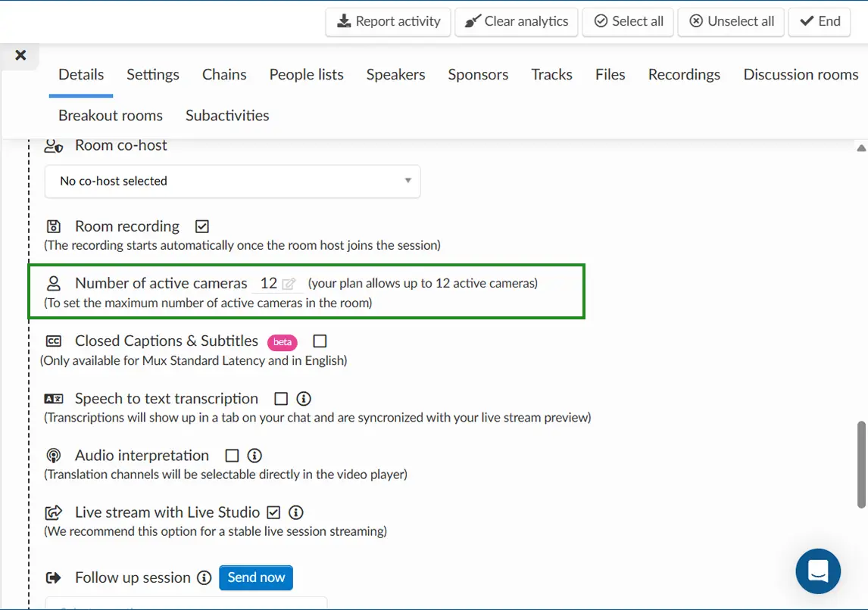Screen dimensions: 868x610
Task: Click the scroll up arrow
Action: coord(861,148)
